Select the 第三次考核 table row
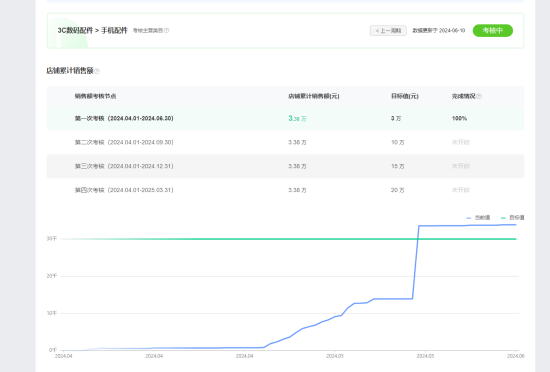Viewport: 550px width, 372px height. tap(285, 166)
